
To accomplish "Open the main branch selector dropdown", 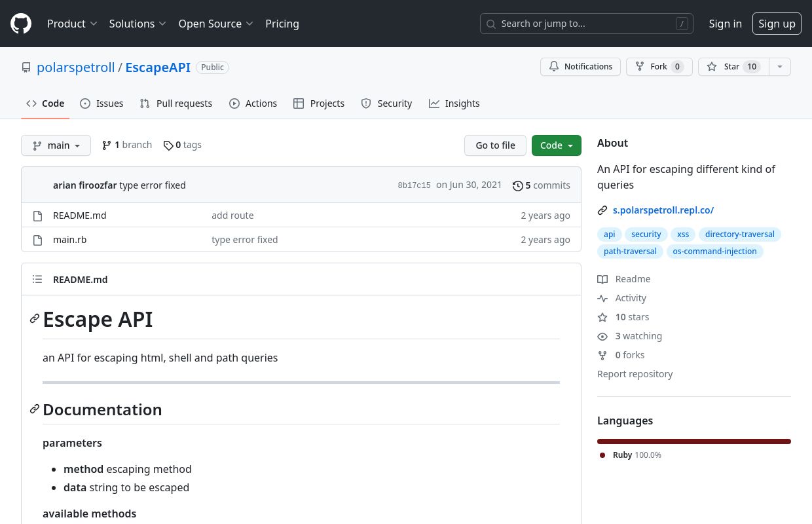I will click(x=56, y=145).
